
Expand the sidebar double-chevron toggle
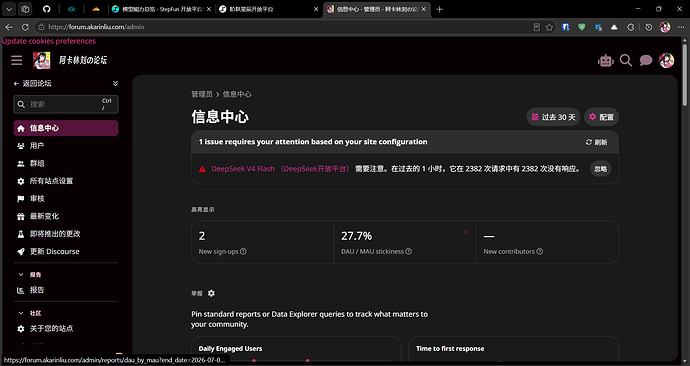point(115,83)
